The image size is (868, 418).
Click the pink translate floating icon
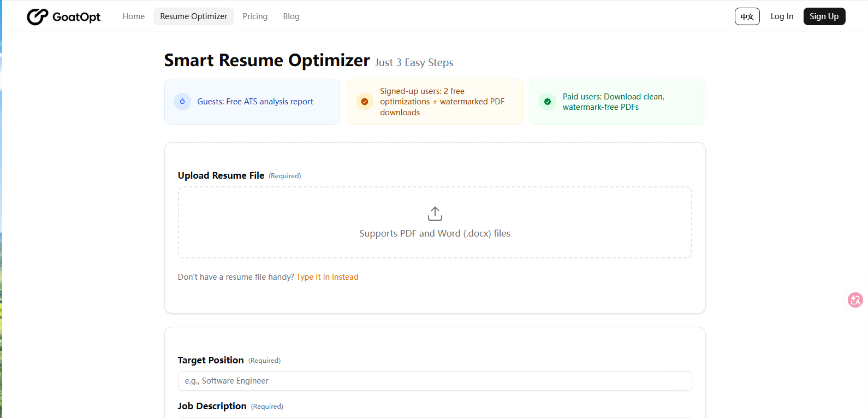pos(855,299)
